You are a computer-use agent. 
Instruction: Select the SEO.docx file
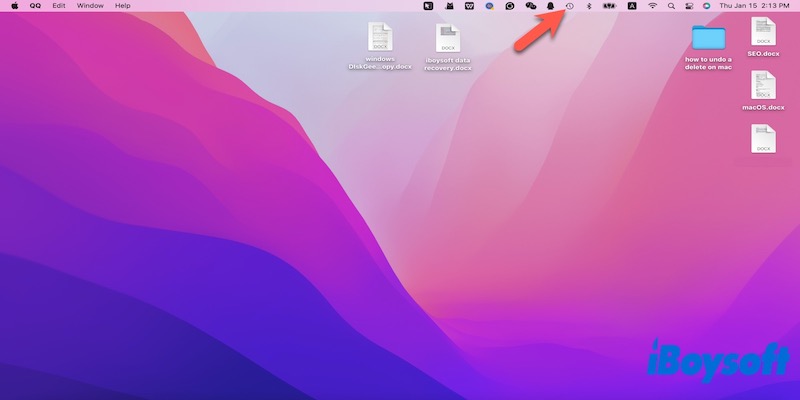pyautogui.click(x=764, y=33)
